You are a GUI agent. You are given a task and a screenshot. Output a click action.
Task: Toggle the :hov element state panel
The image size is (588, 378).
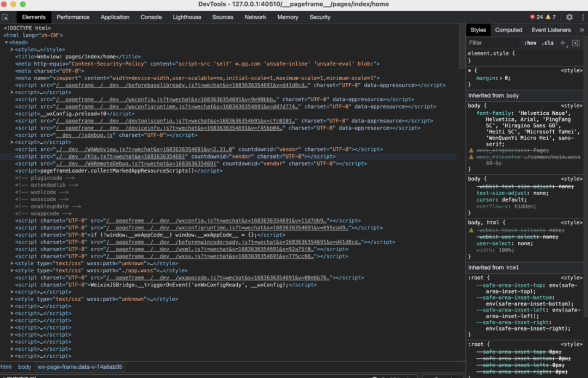point(530,42)
